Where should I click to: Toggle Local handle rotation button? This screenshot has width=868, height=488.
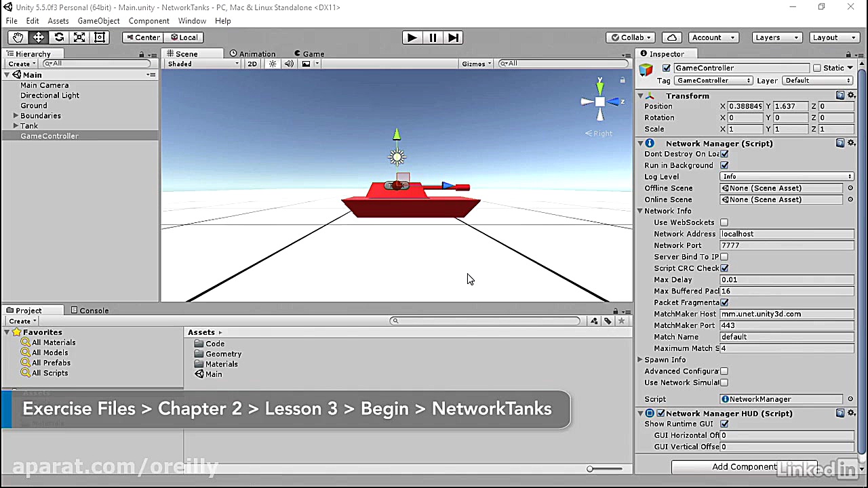click(x=183, y=37)
